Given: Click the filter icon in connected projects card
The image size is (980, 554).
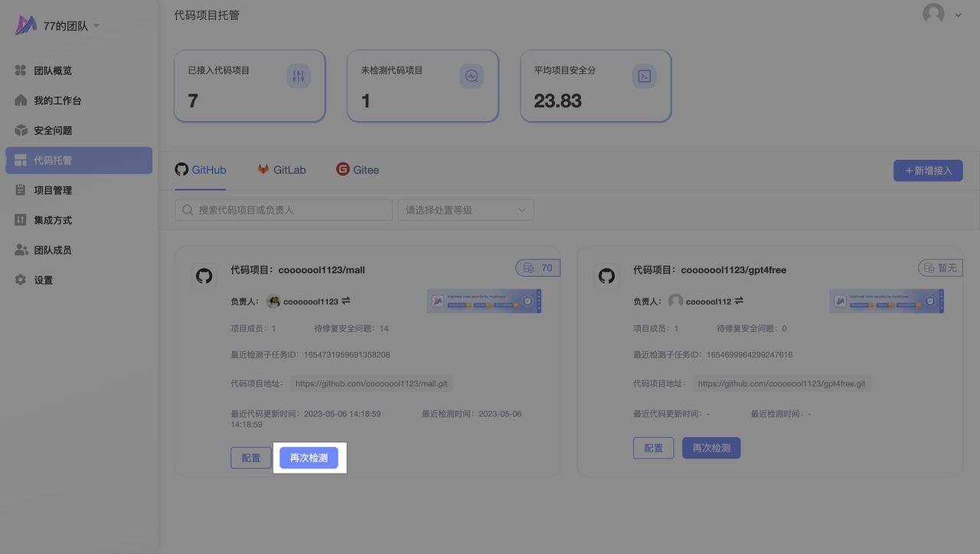Looking at the screenshot, I should (299, 76).
